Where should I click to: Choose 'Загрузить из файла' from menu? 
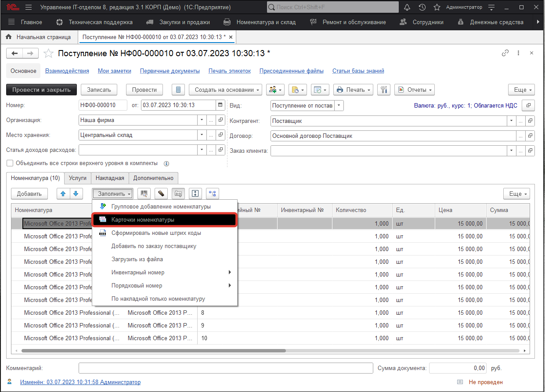pyautogui.click(x=137, y=259)
